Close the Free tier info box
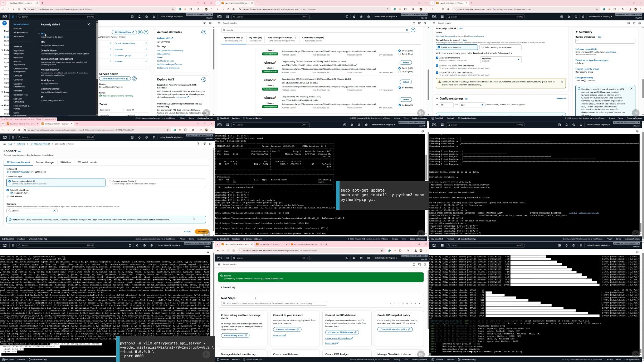 tap(631, 88)
